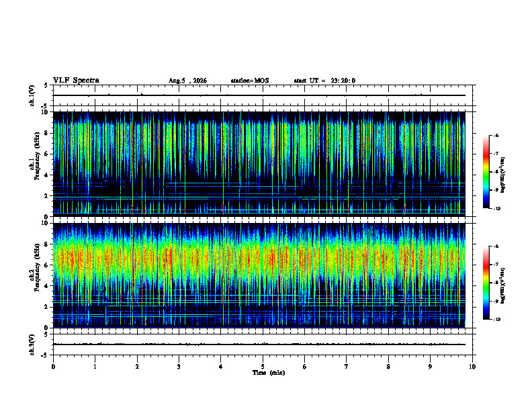This screenshot has width=532, height=411.
Task: Click the 5 minute tick on time axis
Action: [x=263, y=367]
